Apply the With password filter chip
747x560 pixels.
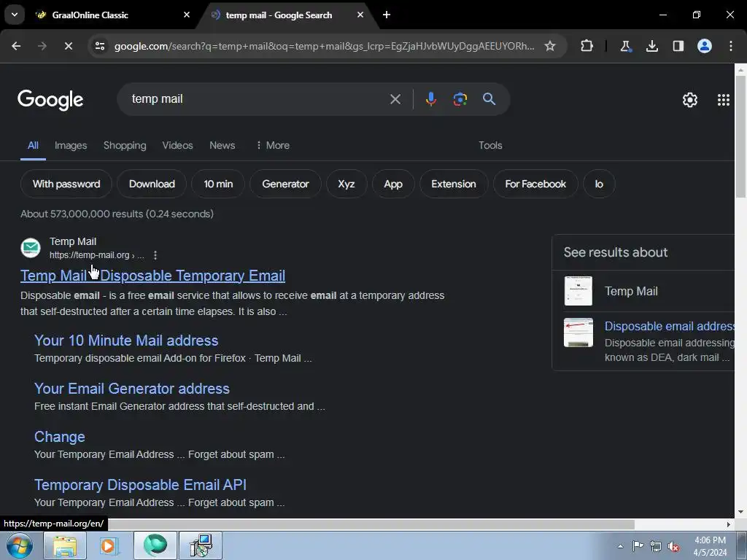point(66,184)
